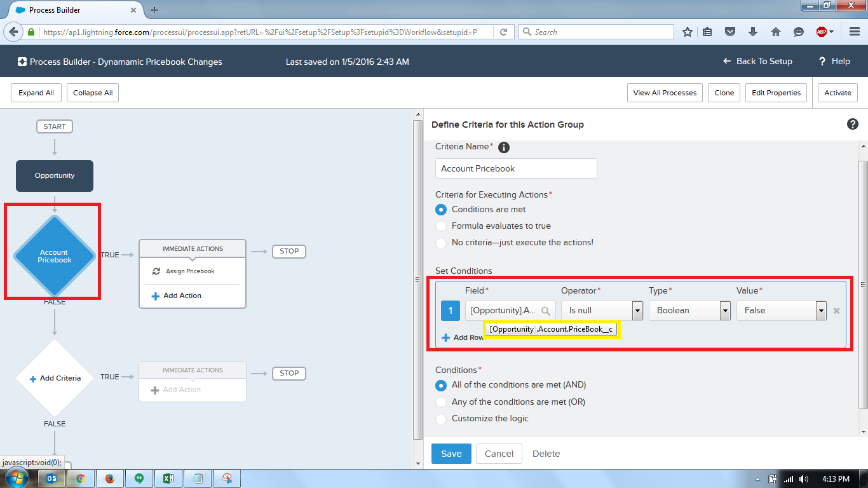Image resolution: width=868 pixels, height=488 pixels.
Task: Click the Adblock Plus ABP icon
Action: (822, 32)
